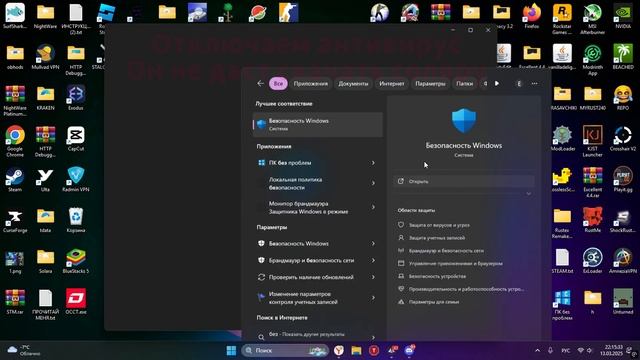Image resolution: width=640 pixels, height=360 pixels.
Task: Expand the 'Локальная политика безопасности' chevron
Action: coord(373,183)
